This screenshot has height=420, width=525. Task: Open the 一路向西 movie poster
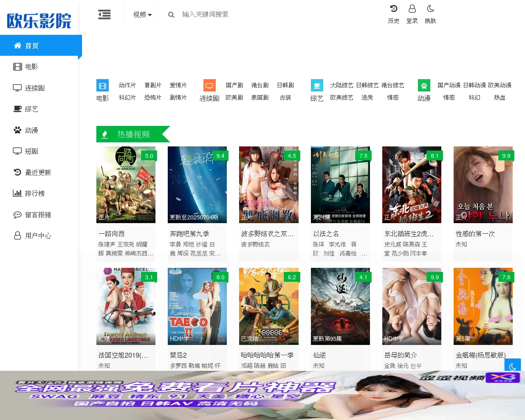pos(126,185)
